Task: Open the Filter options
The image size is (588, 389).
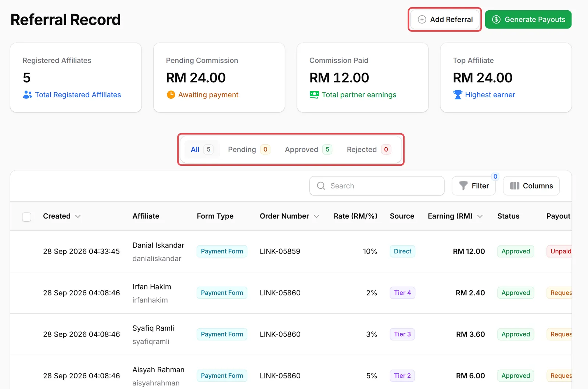Action: tap(474, 186)
